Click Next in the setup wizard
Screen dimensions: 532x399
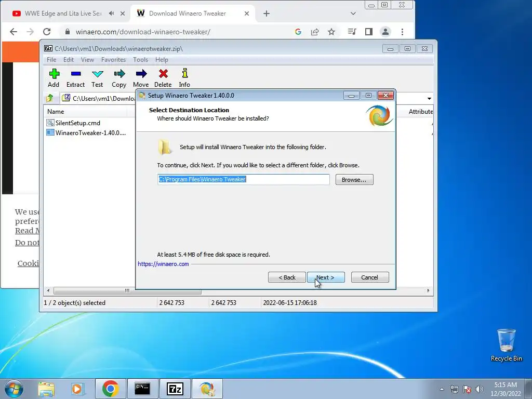(326, 277)
